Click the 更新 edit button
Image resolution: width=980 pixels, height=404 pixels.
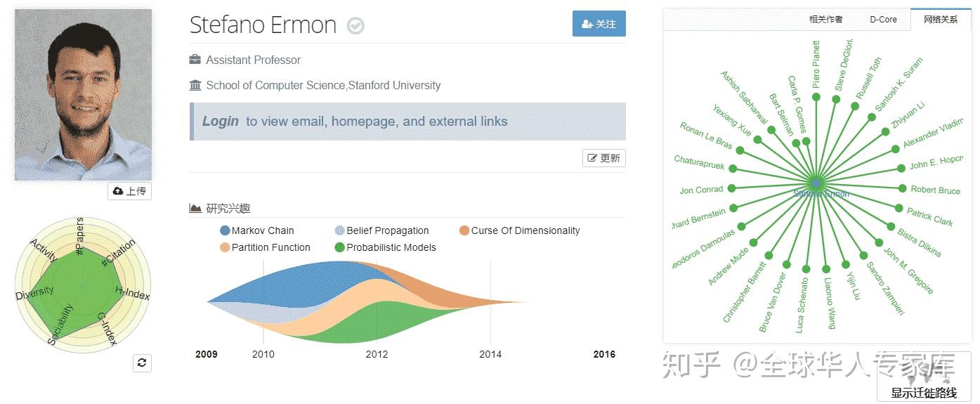[603, 158]
